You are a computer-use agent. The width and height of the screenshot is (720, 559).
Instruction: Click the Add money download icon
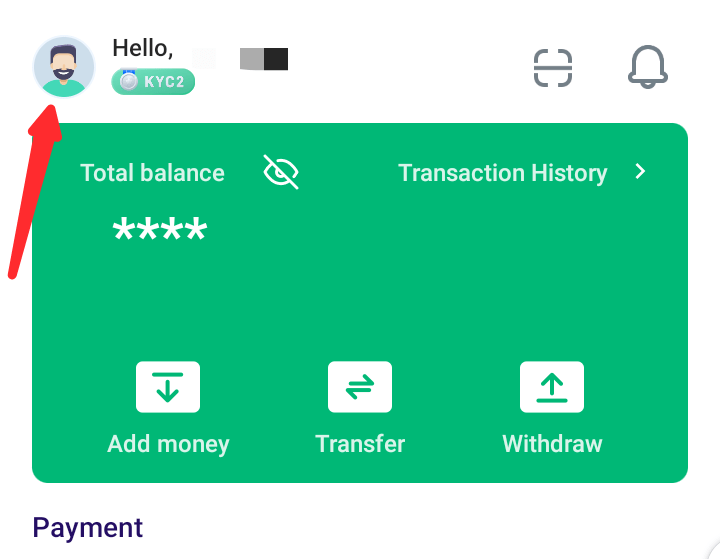[168, 387]
